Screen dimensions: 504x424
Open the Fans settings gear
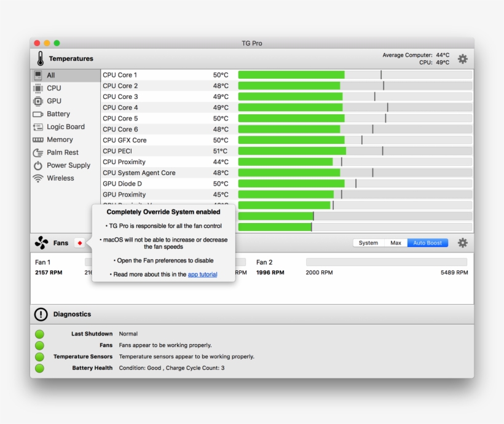(462, 243)
